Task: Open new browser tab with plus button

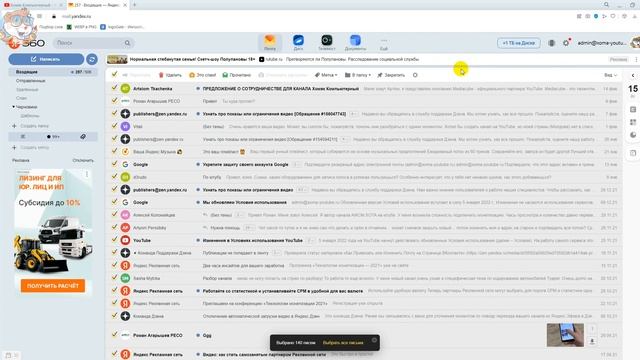Action: (135, 5)
